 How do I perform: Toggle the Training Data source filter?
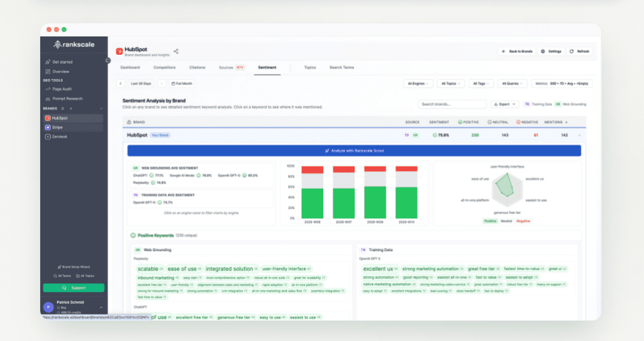point(538,104)
